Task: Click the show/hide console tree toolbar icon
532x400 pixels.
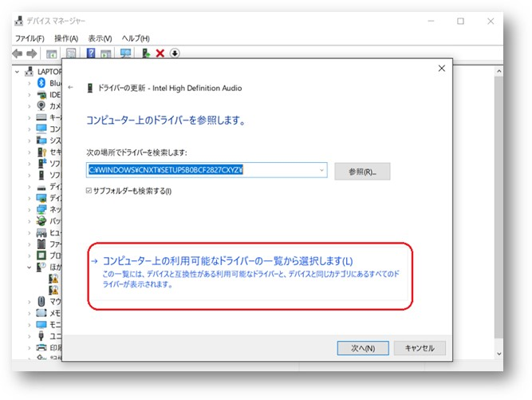Action: (51, 53)
